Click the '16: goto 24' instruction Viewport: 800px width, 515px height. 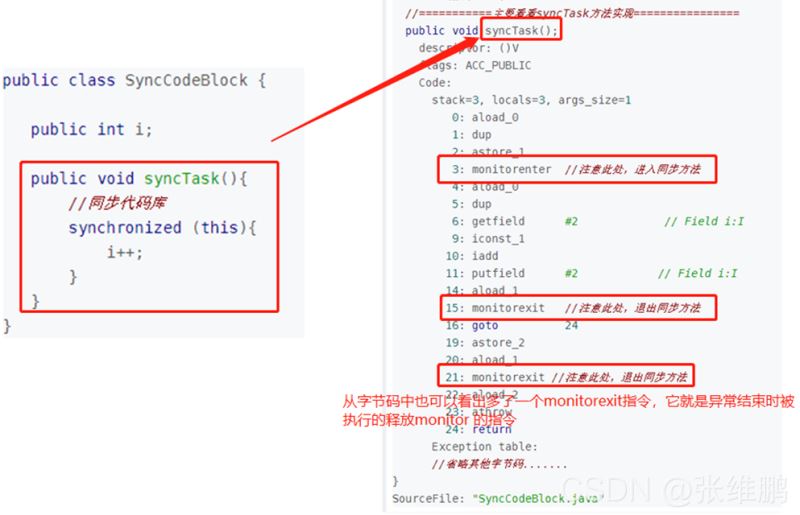(x=511, y=325)
